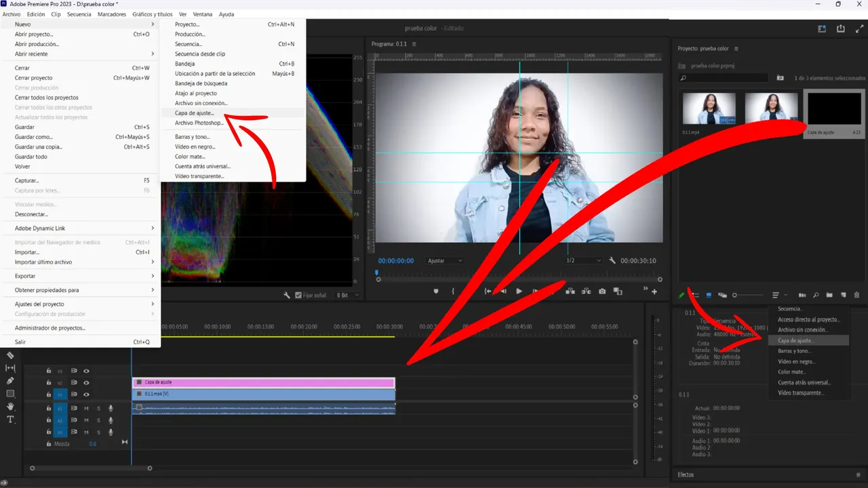
Task: Select the Rectangle tool
Action: [x=10, y=394]
